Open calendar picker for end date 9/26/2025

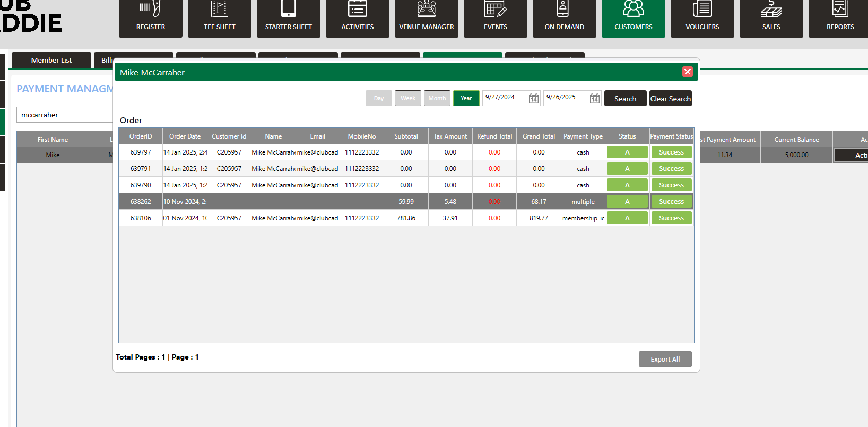click(x=594, y=99)
